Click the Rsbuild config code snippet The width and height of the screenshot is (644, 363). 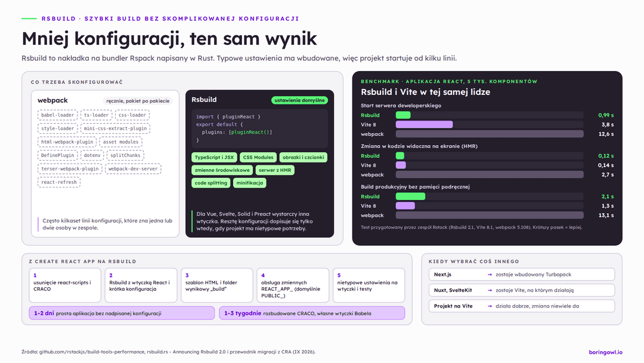point(259,128)
